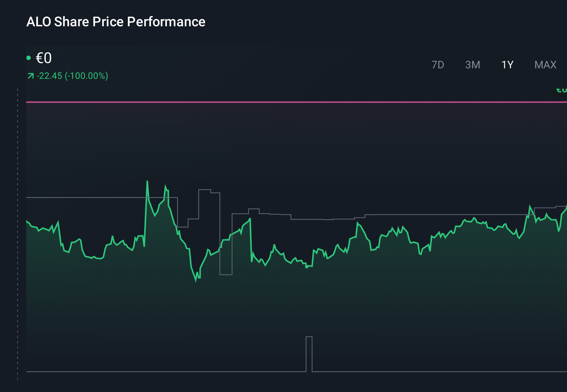Click the ALO Share Price Performance heading
Viewport: 567px width, 392px height.
(116, 22)
